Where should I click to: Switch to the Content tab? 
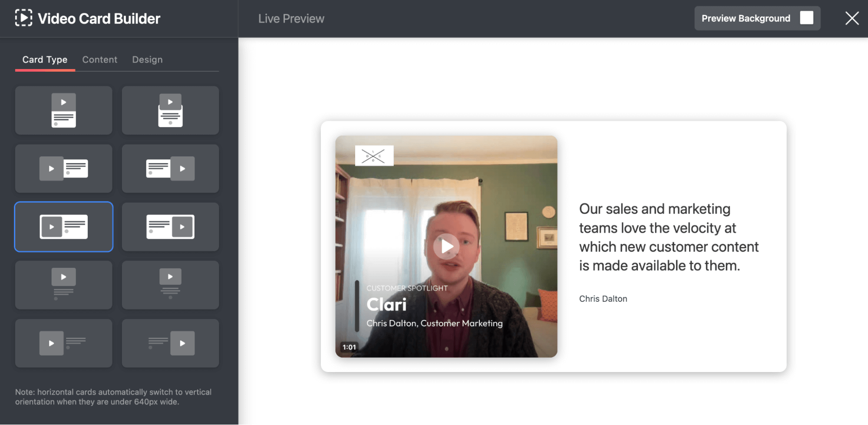tap(99, 59)
